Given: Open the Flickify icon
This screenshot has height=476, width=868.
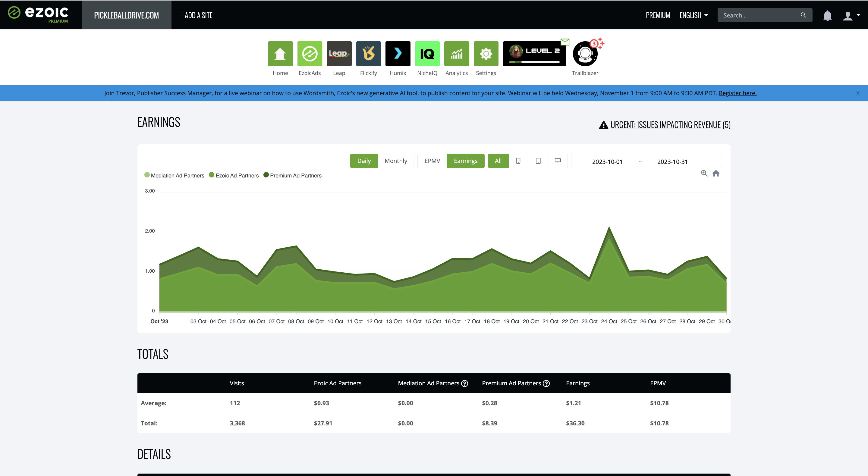Looking at the screenshot, I should point(368,54).
